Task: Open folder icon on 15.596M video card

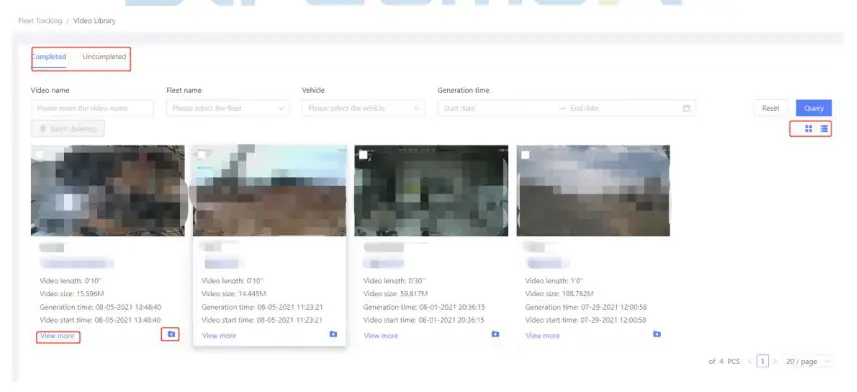Action: click(x=171, y=334)
